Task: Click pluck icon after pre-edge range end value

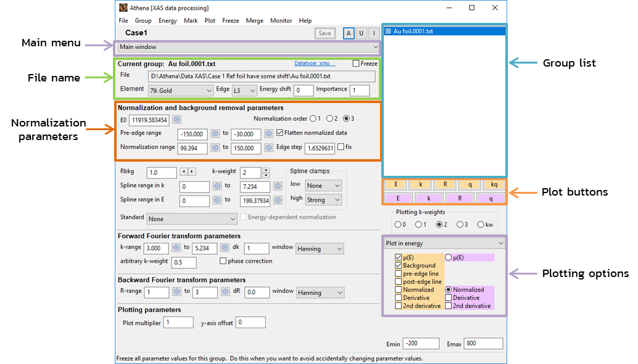Action: tap(268, 133)
